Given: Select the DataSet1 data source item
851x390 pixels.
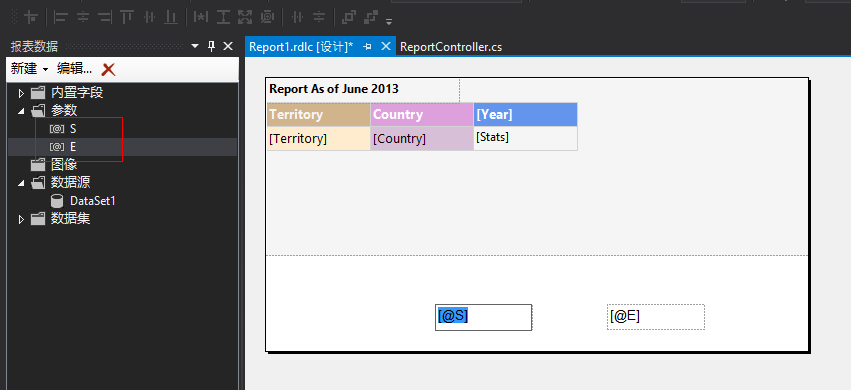Looking at the screenshot, I should click(x=93, y=201).
